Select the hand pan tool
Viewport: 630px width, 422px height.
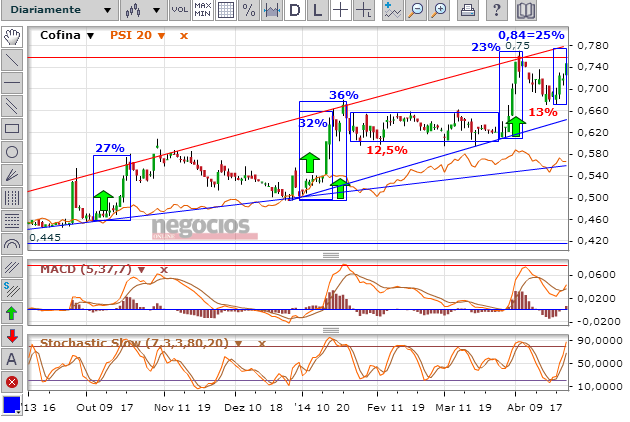[12, 37]
